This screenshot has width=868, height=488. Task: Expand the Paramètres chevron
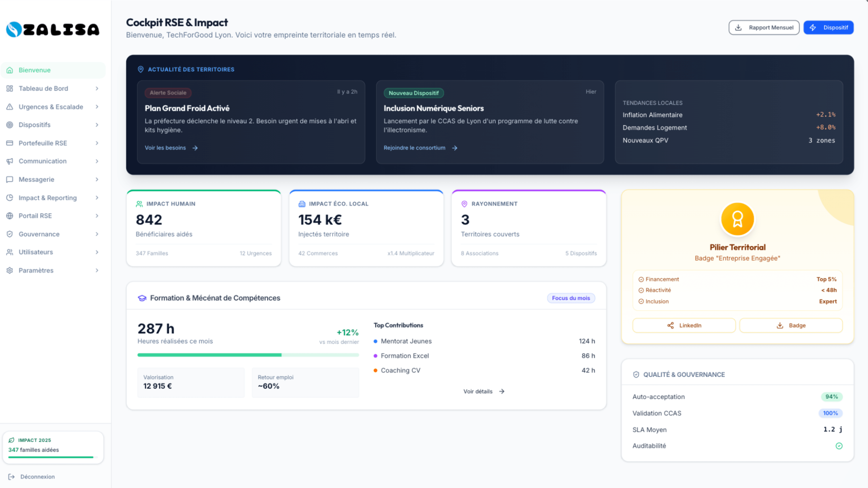pos(97,270)
